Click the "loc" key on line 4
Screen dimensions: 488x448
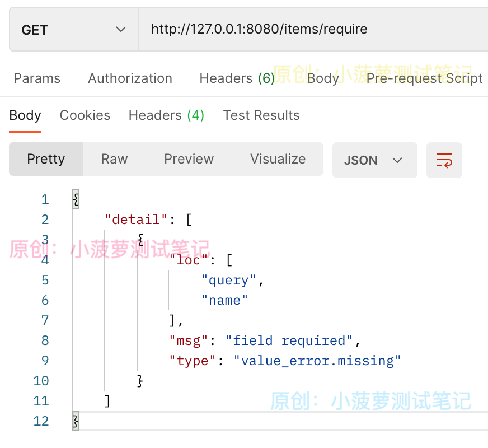click(188, 260)
